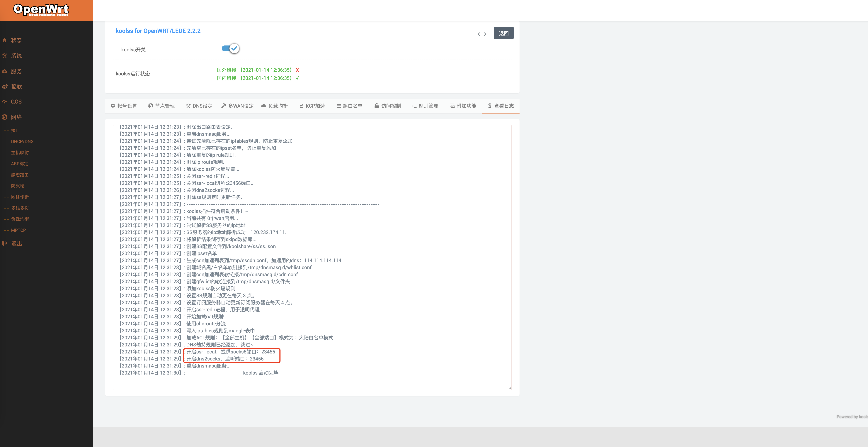Click the monitor icon on 附加功能 tab
868x447 pixels.
pyautogui.click(x=452, y=106)
